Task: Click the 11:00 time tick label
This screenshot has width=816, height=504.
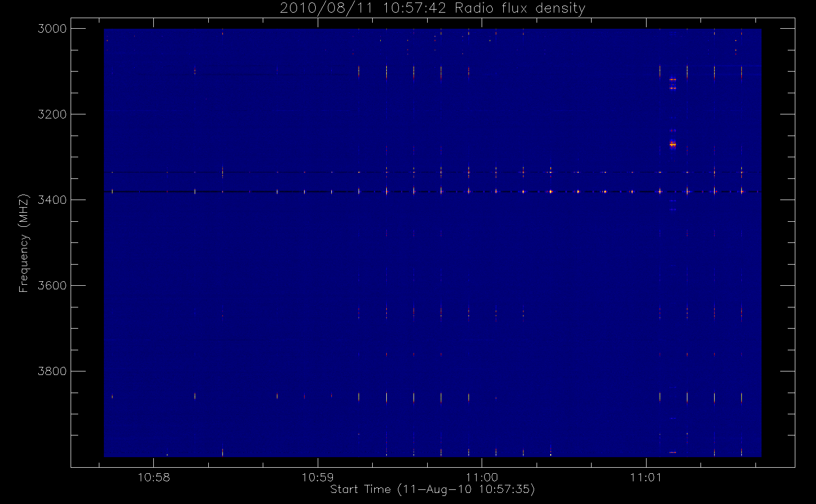Action: coord(482,477)
